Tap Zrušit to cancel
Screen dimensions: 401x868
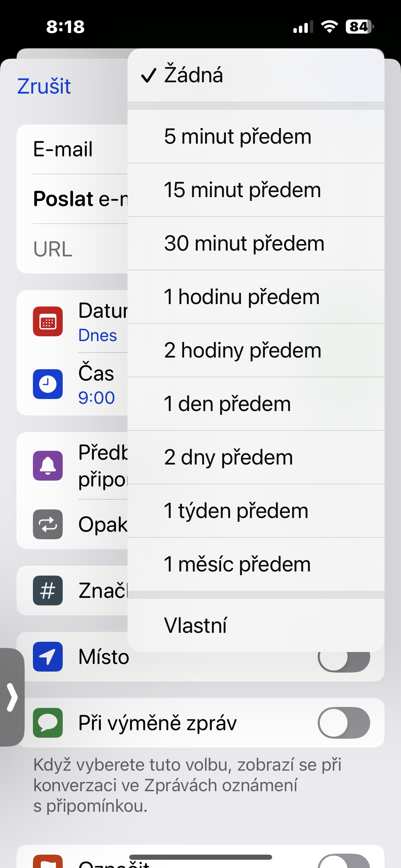44,86
